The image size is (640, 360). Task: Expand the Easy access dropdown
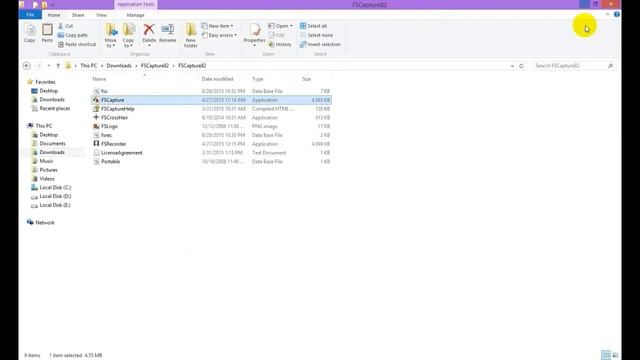(x=219, y=35)
